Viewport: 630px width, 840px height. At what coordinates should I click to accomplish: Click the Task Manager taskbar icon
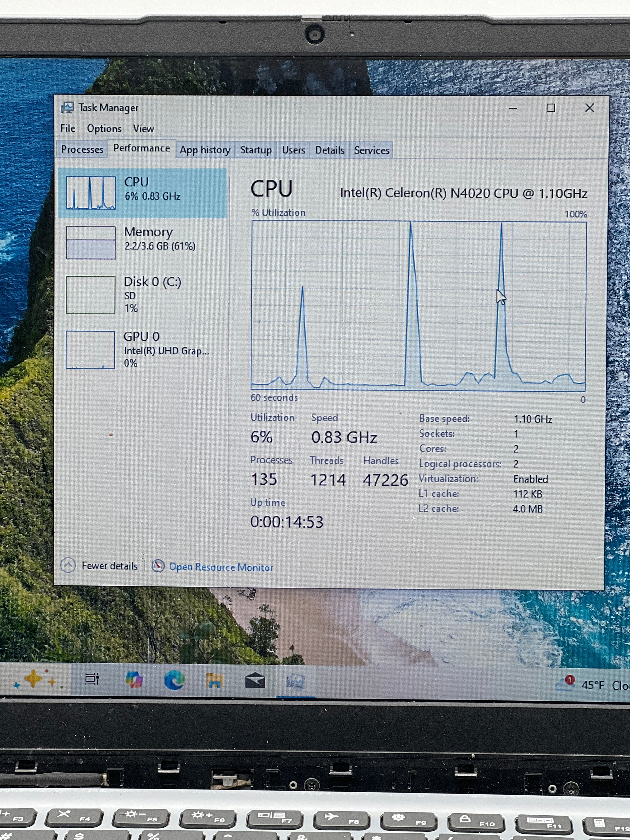click(x=295, y=681)
